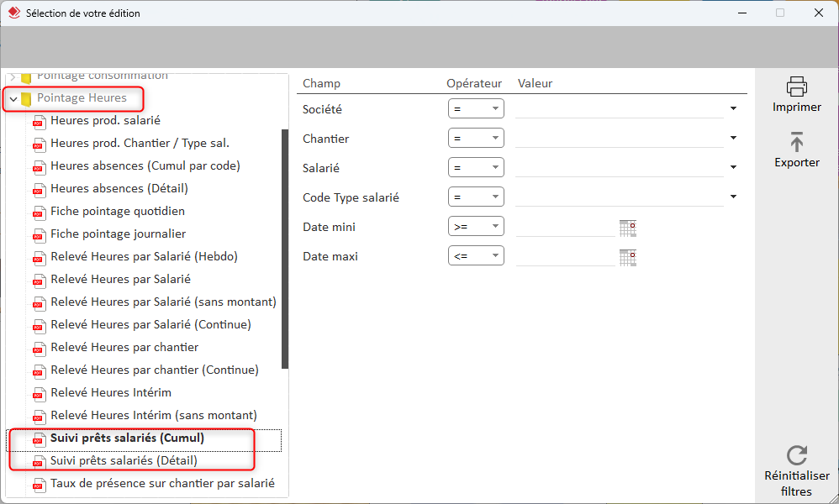Open the Société operator dropdown
This screenshot has width=839, height=504.
(476, 109)
